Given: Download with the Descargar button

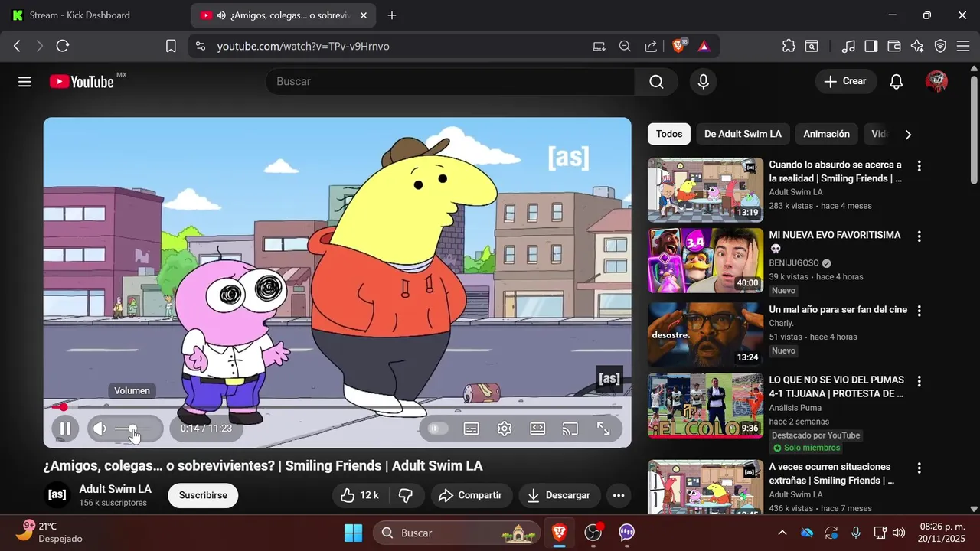Looking at the screenshot, I should (560, 495).
